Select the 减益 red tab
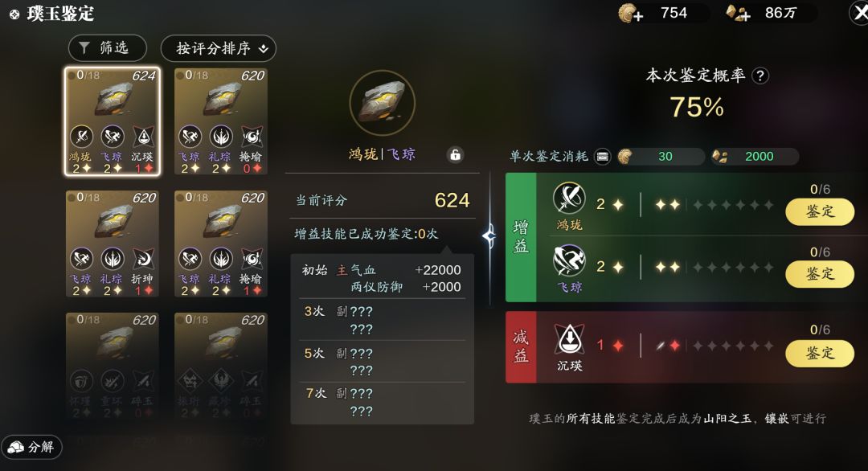This screenshot has height=471, width=868. coord(520,346)
